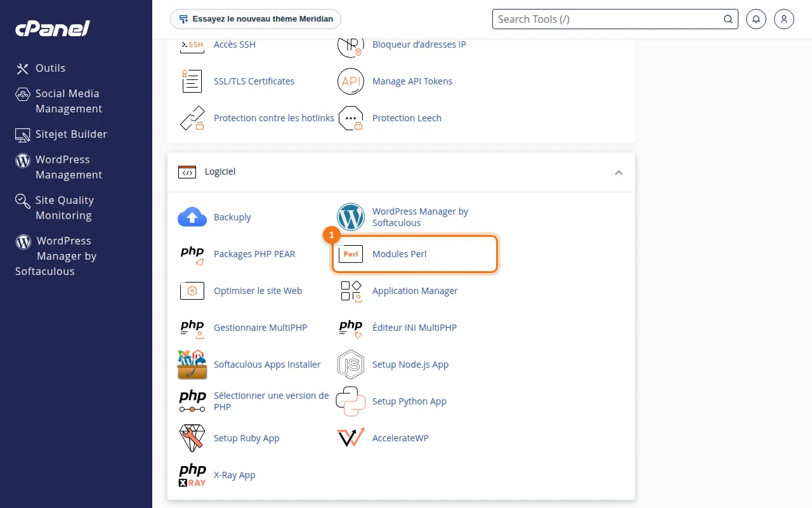Click the SSL/TLS Certificates icon
This screenshot has width=812, height=508.
192,81
